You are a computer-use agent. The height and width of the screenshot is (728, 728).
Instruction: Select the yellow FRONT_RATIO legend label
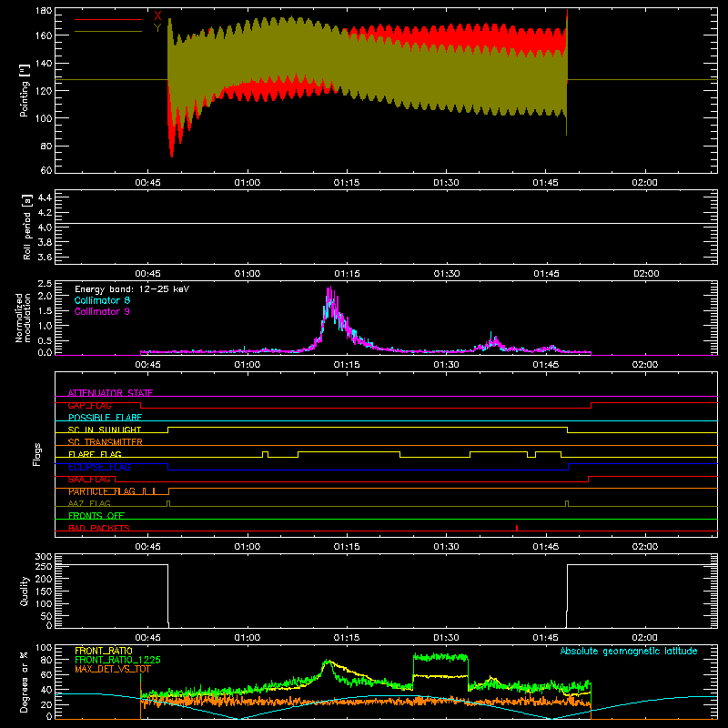click(104, 651)
